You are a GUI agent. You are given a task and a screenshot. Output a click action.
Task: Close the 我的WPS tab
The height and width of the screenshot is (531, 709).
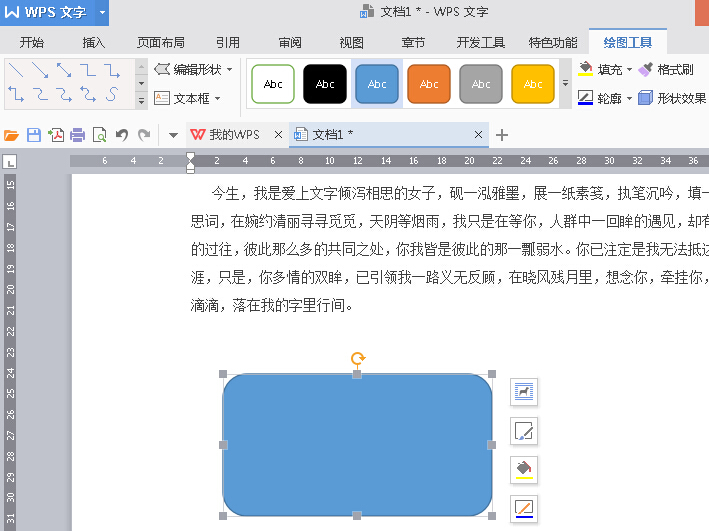279,135
